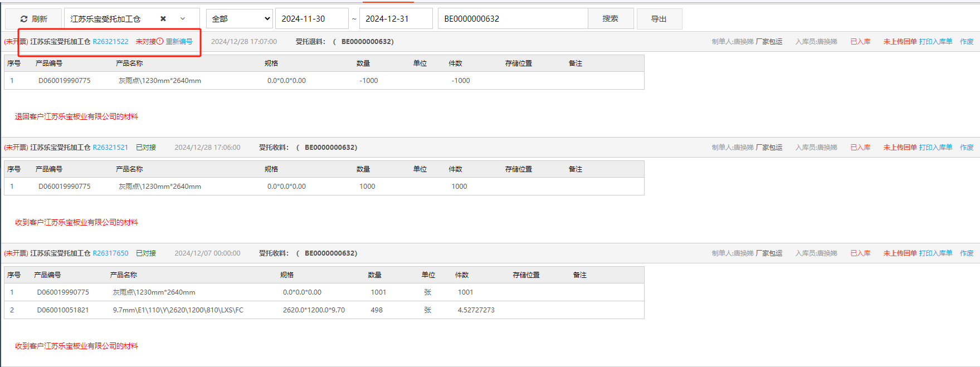
Task: Click the warning icon beside 未对接
Action: 160,42
